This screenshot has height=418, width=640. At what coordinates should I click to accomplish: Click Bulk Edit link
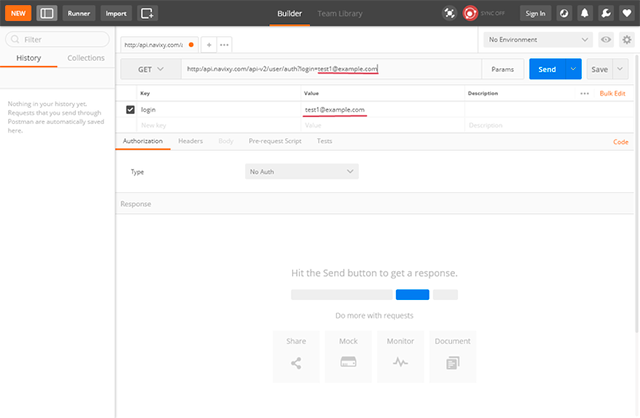tap(612, 93)
